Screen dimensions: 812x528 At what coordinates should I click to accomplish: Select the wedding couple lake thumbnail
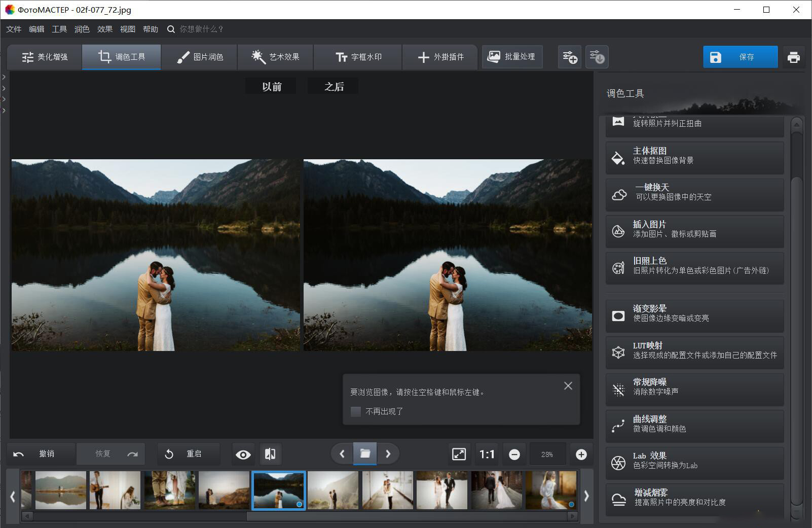tap(278, 490)
